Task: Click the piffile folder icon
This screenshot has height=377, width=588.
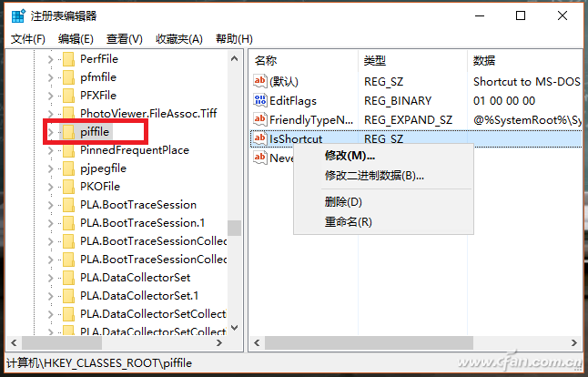Action: click(x=68, y=132)
